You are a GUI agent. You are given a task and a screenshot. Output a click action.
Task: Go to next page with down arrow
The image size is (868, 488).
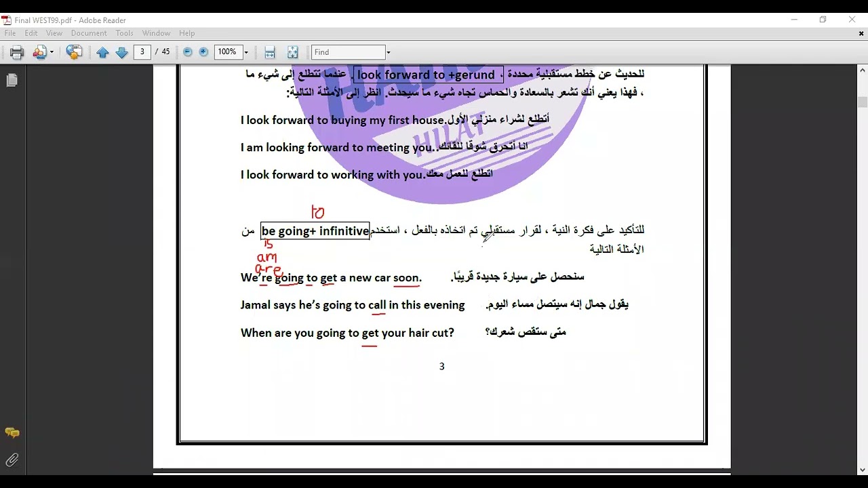pos(121,52)
